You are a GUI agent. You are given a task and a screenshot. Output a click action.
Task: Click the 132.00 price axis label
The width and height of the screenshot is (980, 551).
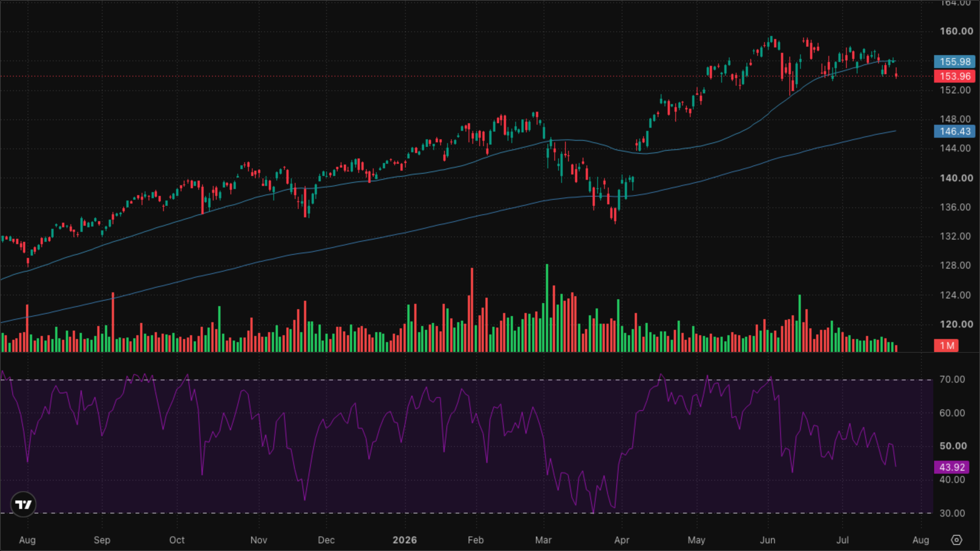click(955, 236)
